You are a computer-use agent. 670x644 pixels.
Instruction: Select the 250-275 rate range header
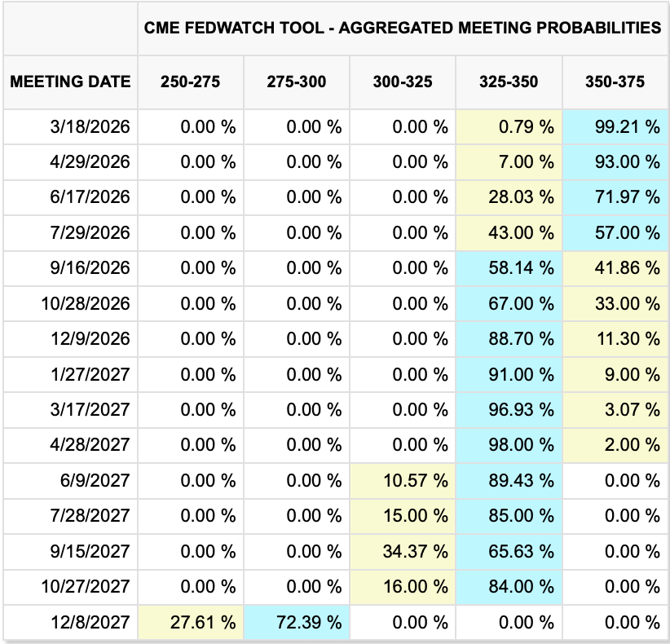[191, 82]
